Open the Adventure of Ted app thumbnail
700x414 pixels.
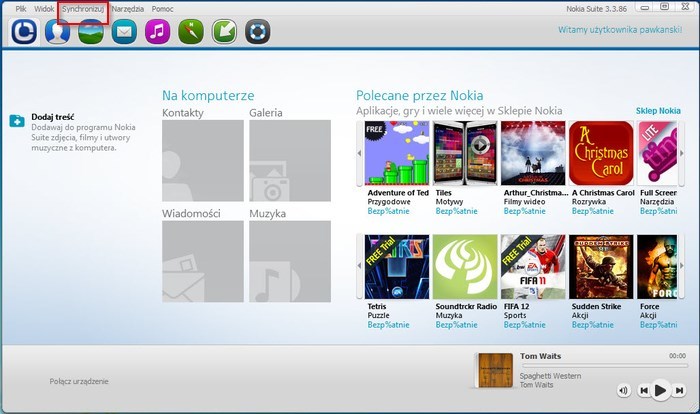click(397, 153)
